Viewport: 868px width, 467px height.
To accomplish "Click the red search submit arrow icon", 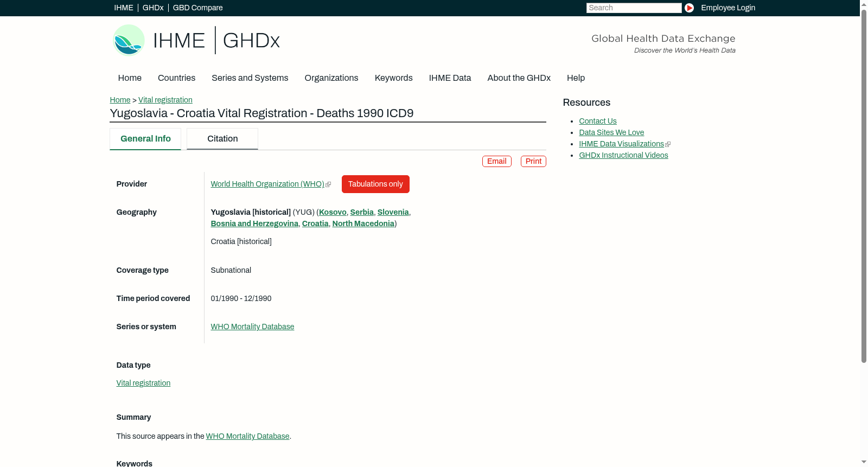I will pyautogui.click(x=689, y=8).
